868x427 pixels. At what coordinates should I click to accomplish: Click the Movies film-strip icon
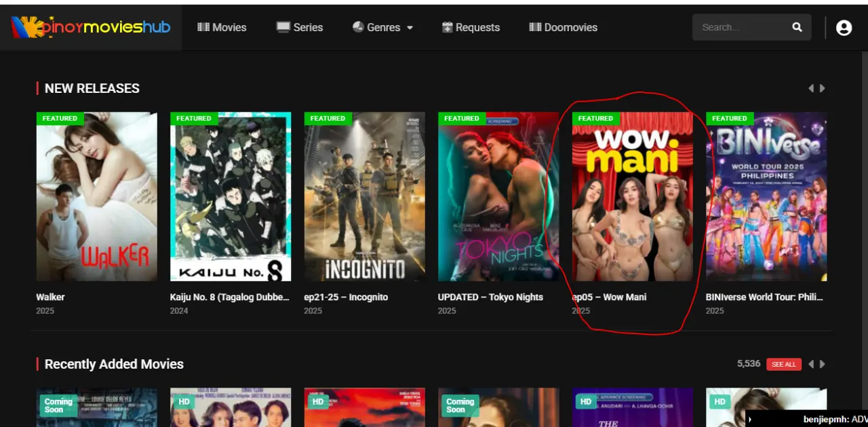pyautogui.click(x=203, y=27)
